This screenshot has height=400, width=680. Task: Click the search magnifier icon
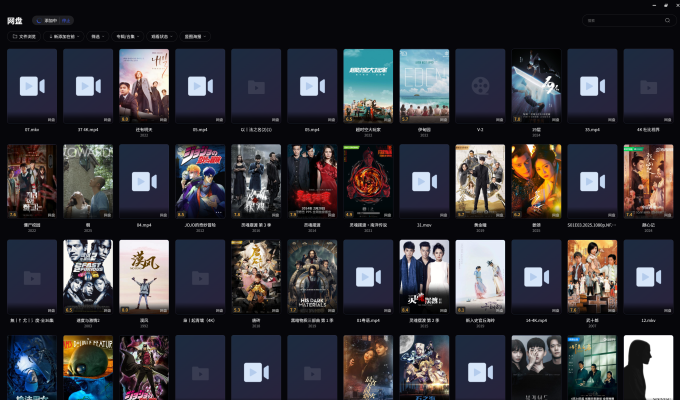point(667,20)
